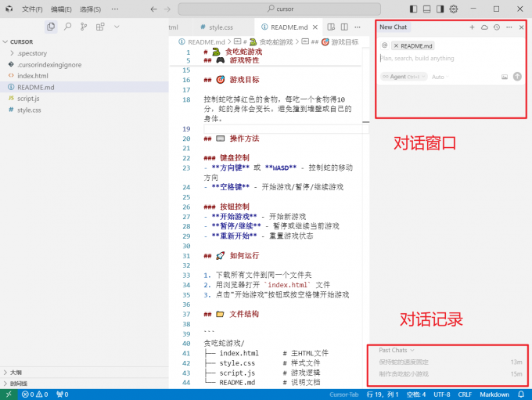This screenshot has height=400, width=532.
Task: Open editor more actions ellipsis
Action: click(x=358, y=27)
